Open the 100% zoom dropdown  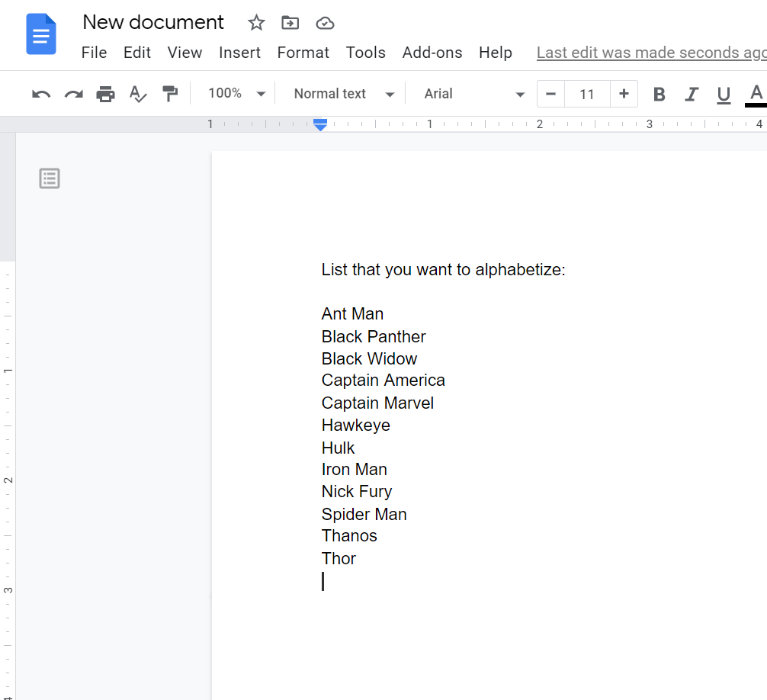[x=236, y=94]
